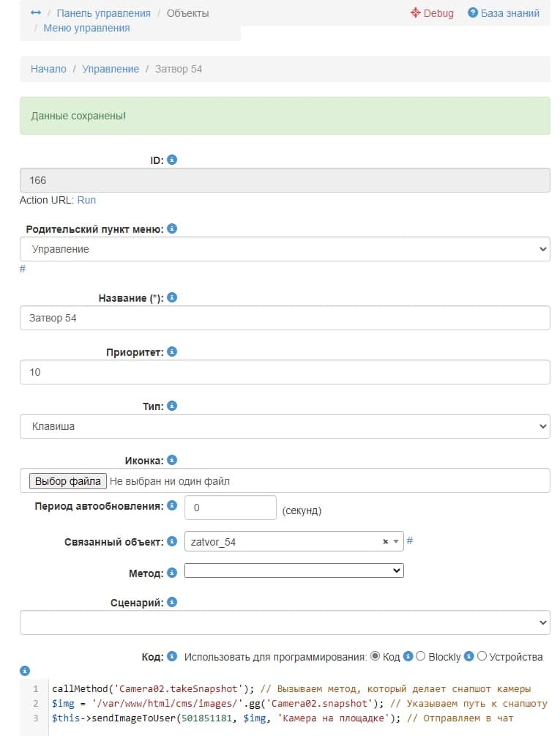Select the Blockly radio button
Viewport: 560px width, 736px height.
(421, 656)
